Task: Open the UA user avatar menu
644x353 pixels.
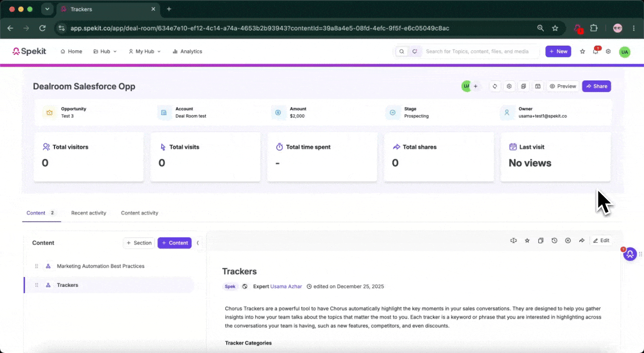Action: pyautogui.click(x=624, y=52)
